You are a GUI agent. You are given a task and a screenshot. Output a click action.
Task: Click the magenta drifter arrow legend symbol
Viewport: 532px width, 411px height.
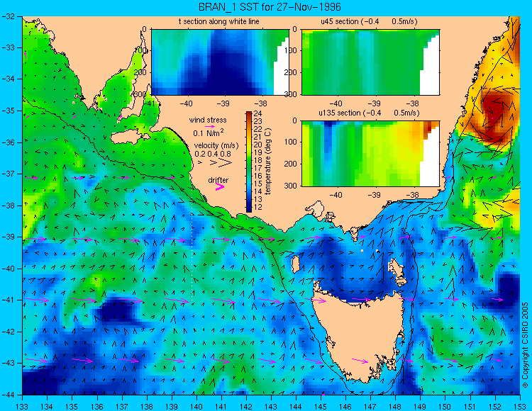coord(220,186)
